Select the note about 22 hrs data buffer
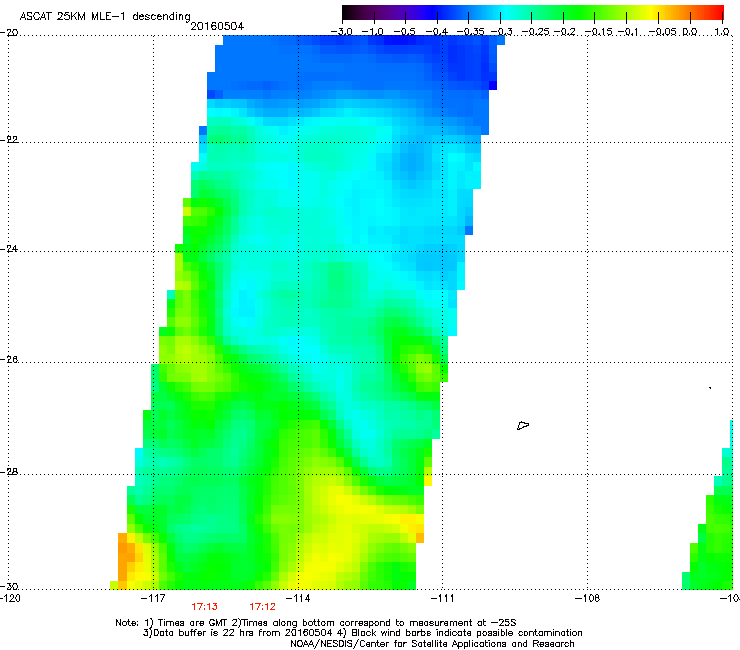 362,633
